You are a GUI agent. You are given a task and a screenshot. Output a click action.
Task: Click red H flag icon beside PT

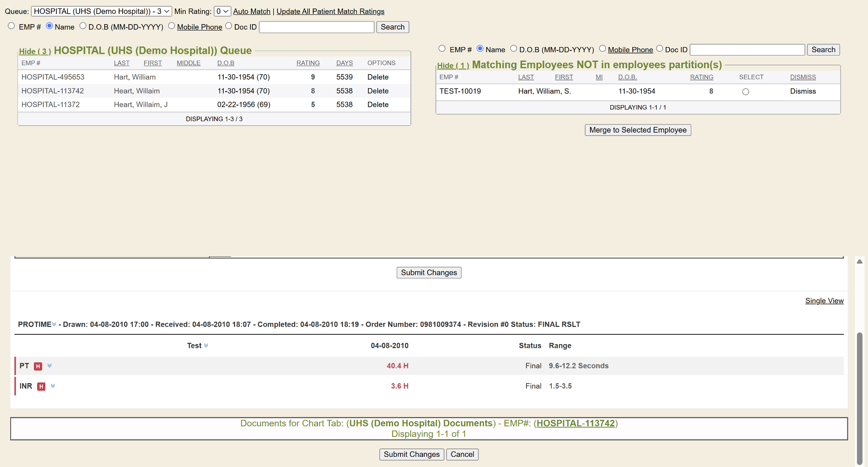tap(38, 366)
